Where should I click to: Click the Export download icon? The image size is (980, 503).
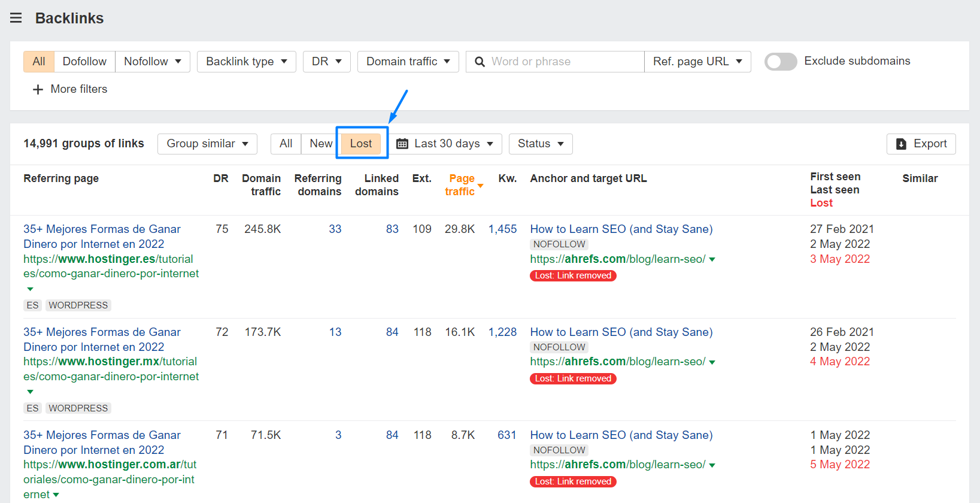click(901, 144)
